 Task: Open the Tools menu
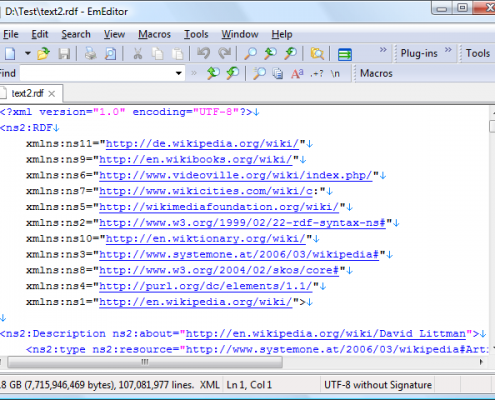pyautogui.click(x=196, y=34)
